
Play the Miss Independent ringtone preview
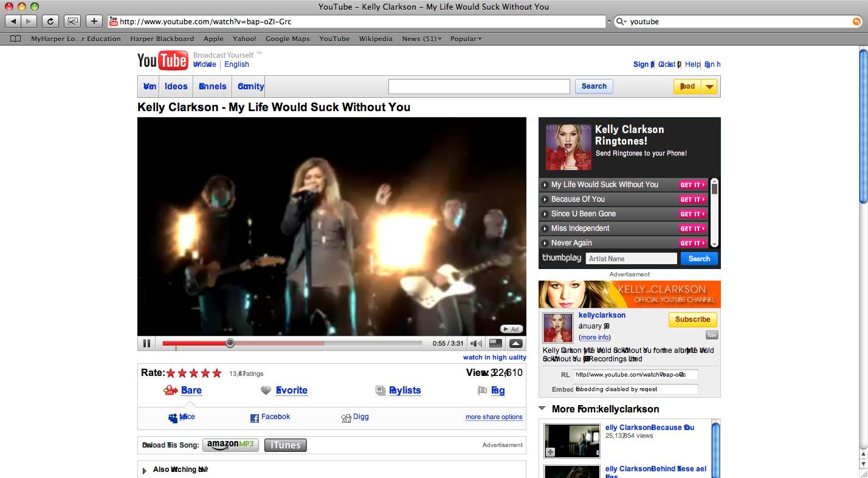[x=545, y=228]
